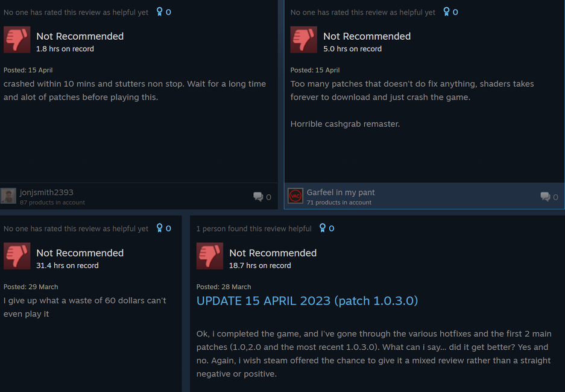Open the 'Not Recommended' 5.0 hrs review title
Screen dimensions: 565x392
[x=367, y=36]
